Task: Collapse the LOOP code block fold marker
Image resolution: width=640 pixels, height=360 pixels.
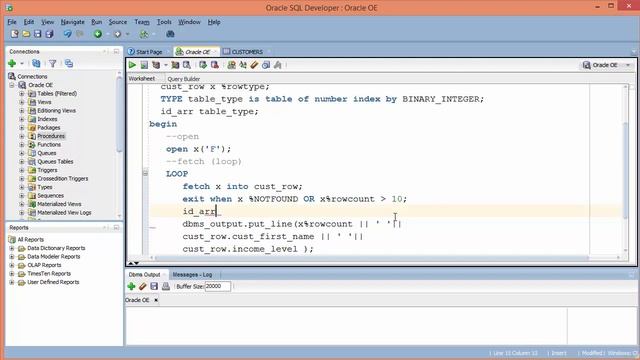Action: tap(145, 173)
